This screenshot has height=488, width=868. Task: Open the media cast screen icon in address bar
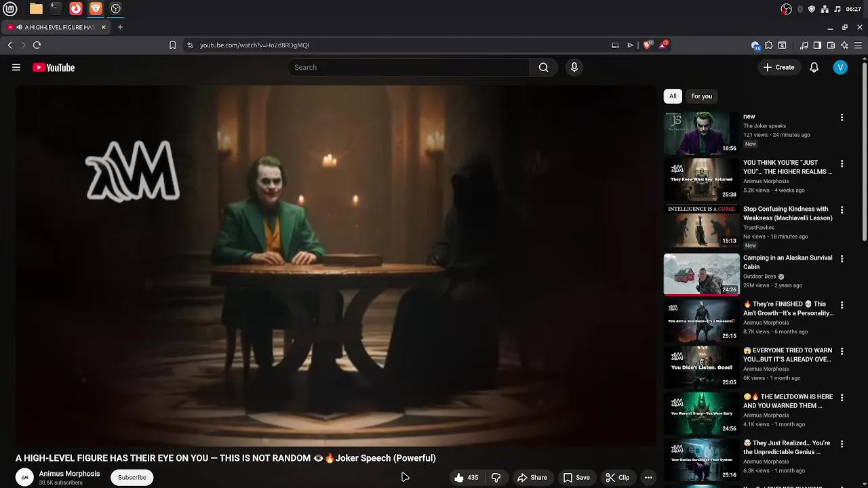click(615, 45)
